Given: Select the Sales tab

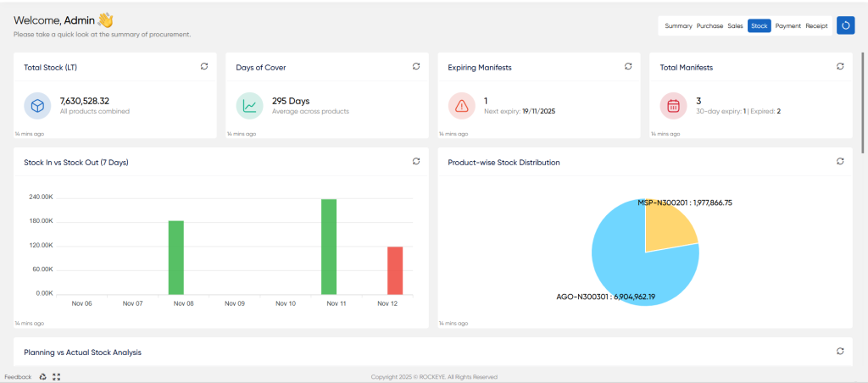Looking at the screenshot, I should (x=735, y=26).
